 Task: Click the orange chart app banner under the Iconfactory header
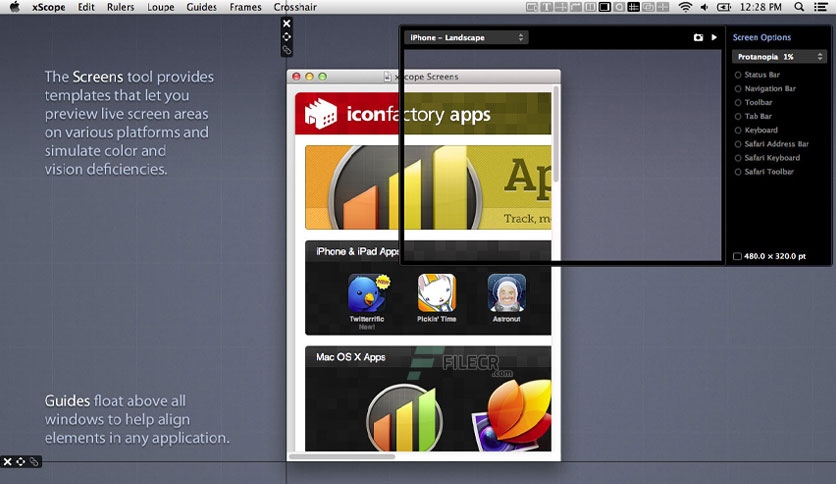(x=428, y=187)
